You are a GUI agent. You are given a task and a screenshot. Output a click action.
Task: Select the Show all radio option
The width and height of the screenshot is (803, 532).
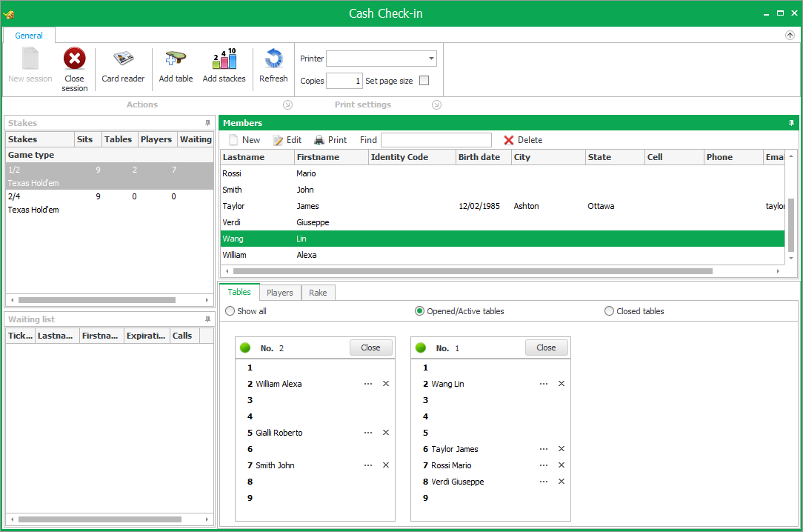click(x=230, y=310)
